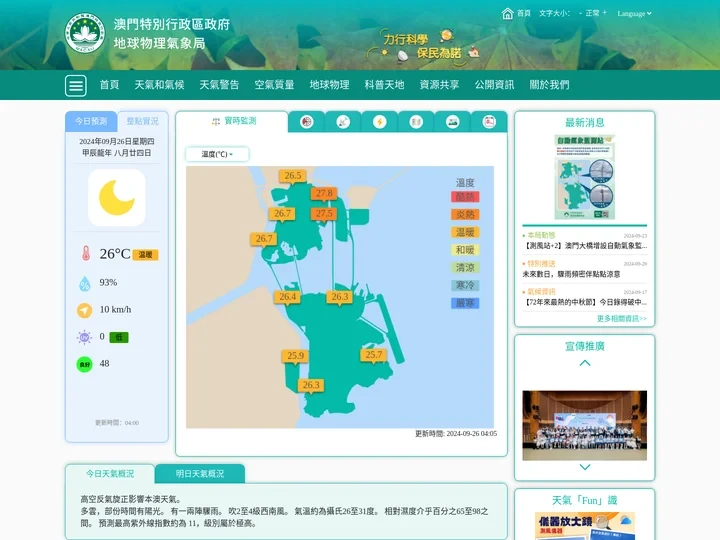Click the 炎熱 orange legend swatch
Screen dimensions: 720x540
click(465, 214)
